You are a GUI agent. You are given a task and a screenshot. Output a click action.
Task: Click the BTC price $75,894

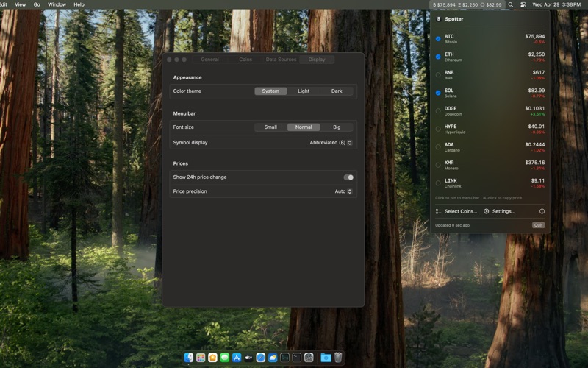tap(535, 36)
